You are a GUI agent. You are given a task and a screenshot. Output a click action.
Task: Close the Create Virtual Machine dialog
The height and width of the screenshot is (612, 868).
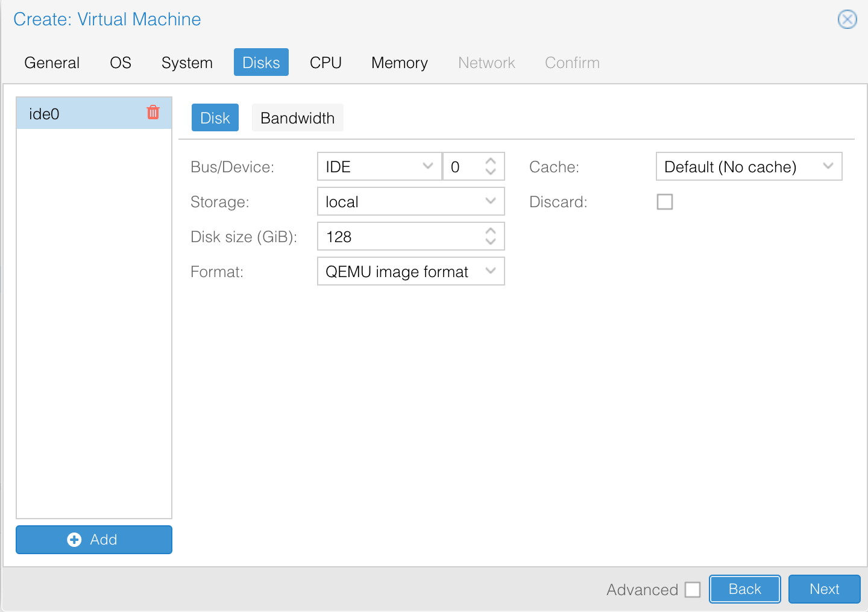tap(847, 19)
